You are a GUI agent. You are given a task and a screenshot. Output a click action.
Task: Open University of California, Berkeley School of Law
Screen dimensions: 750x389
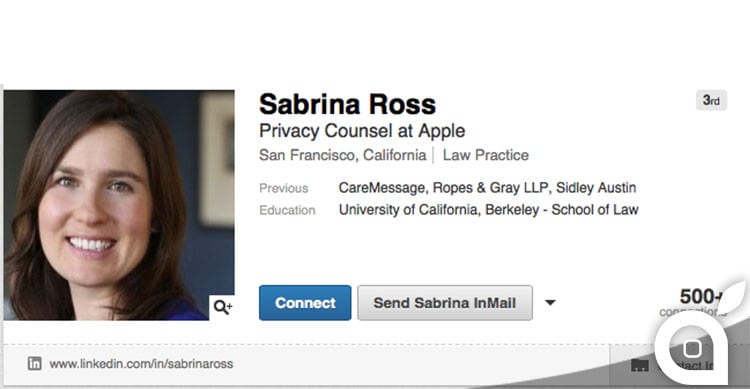(x=488, y=210)
